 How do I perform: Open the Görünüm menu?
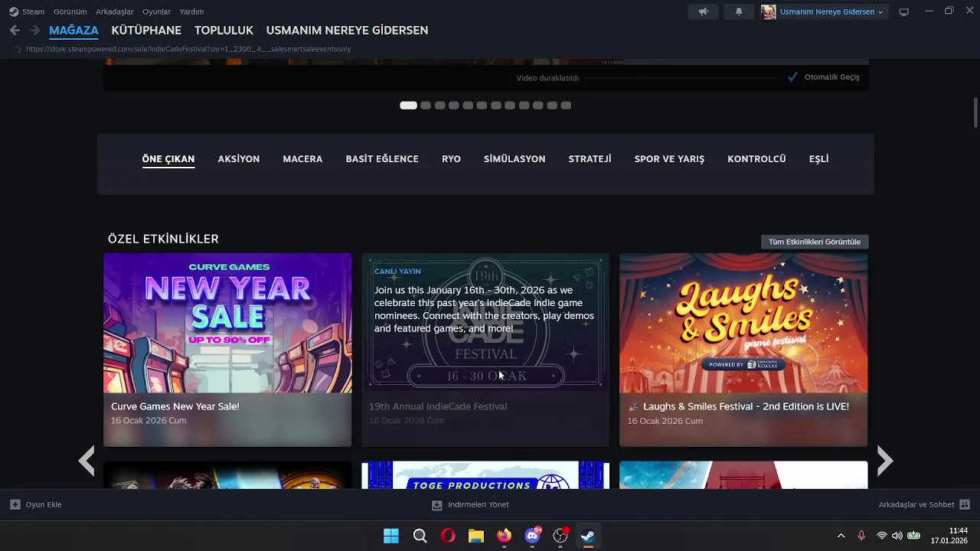click(x=70, y=11)
